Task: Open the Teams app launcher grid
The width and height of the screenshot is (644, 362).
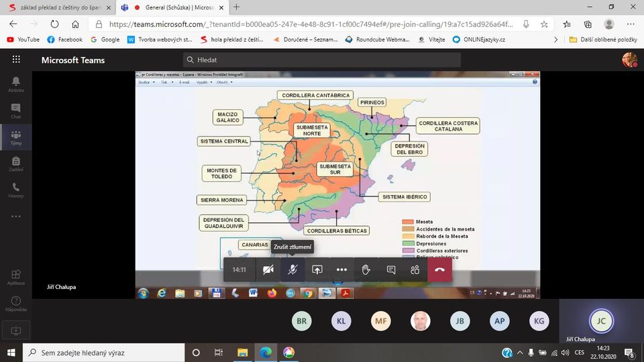Action: point(16,60)
